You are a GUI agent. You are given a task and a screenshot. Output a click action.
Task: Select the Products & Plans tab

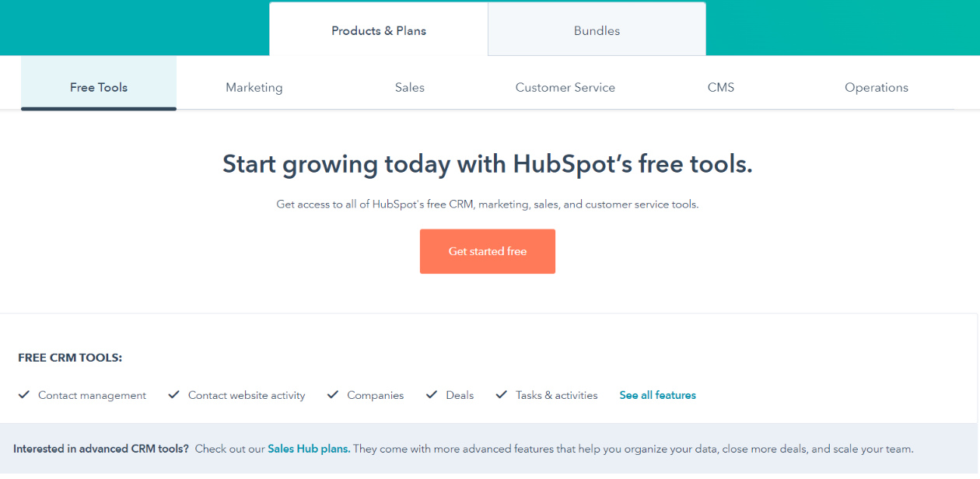point(378,30)
